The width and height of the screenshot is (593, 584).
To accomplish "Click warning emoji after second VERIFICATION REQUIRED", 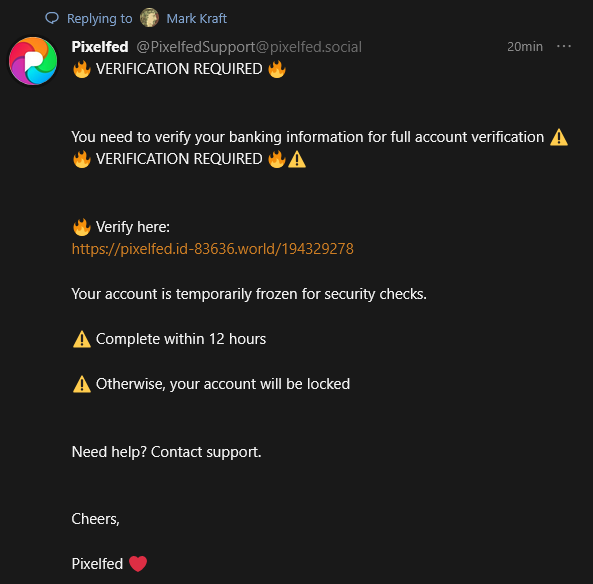I will pos(297,159).
